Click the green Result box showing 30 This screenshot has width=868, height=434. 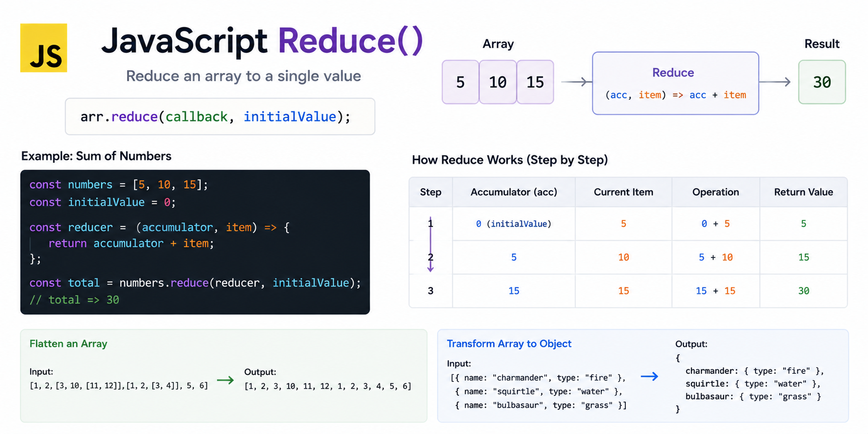[822, 82]
